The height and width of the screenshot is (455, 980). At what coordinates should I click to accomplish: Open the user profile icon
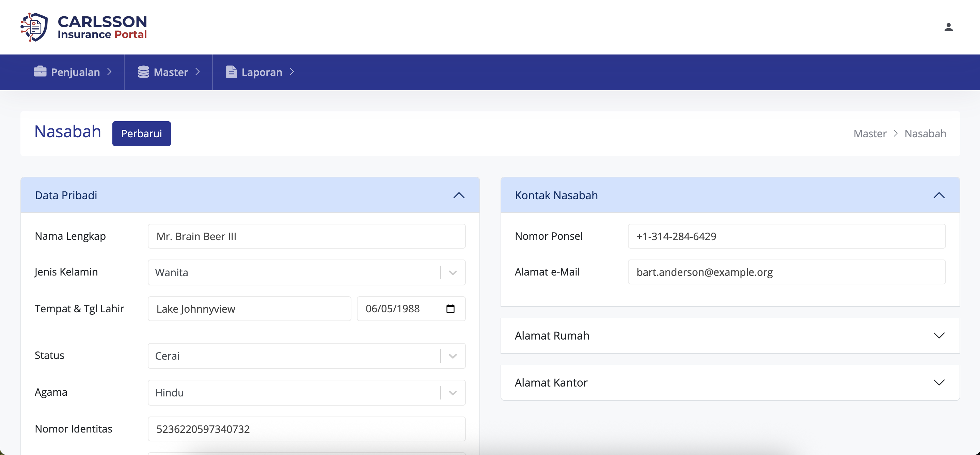click(x=948, y=27)
